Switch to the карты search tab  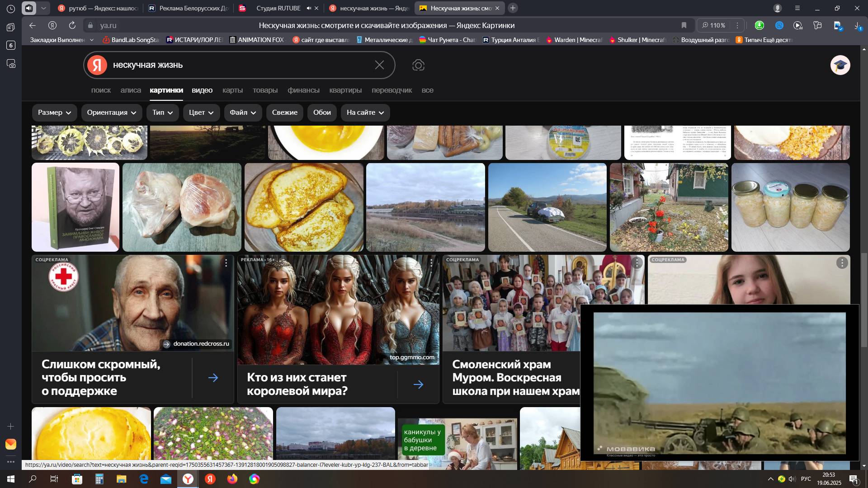232,90
